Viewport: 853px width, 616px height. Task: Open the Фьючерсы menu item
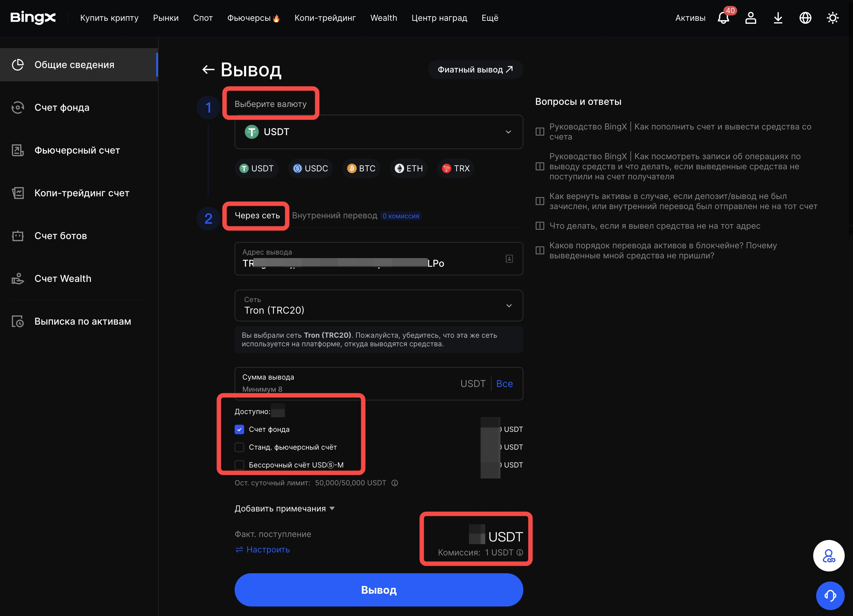[249, 18]
